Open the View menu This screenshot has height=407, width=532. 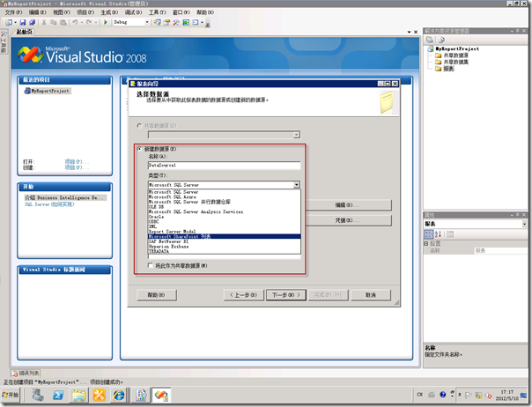pyautogui.click(x=62, y=12)
